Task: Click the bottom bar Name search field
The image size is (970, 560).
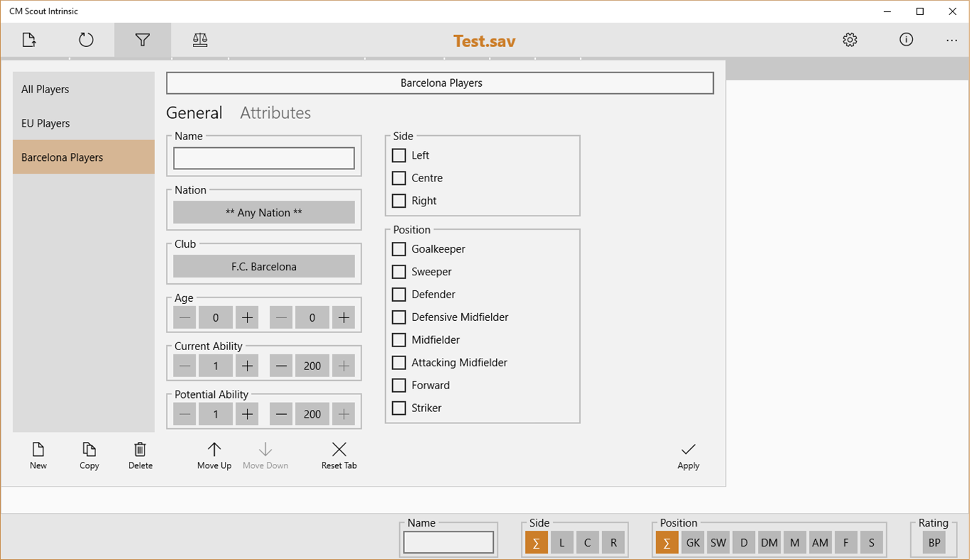Action: [x=448, y=542]
